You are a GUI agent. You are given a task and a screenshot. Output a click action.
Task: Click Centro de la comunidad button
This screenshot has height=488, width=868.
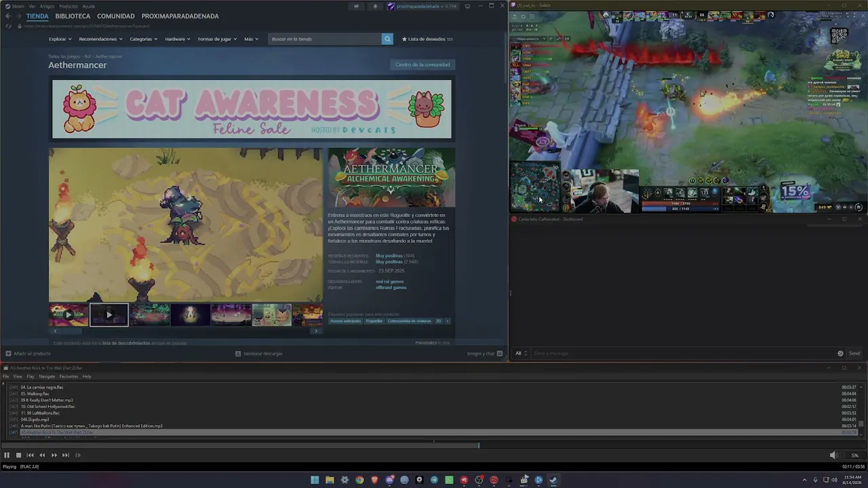click(422, 64)
